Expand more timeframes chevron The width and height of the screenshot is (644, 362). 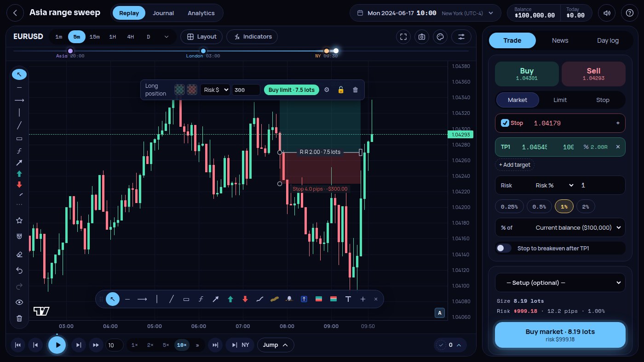point(167,37)
